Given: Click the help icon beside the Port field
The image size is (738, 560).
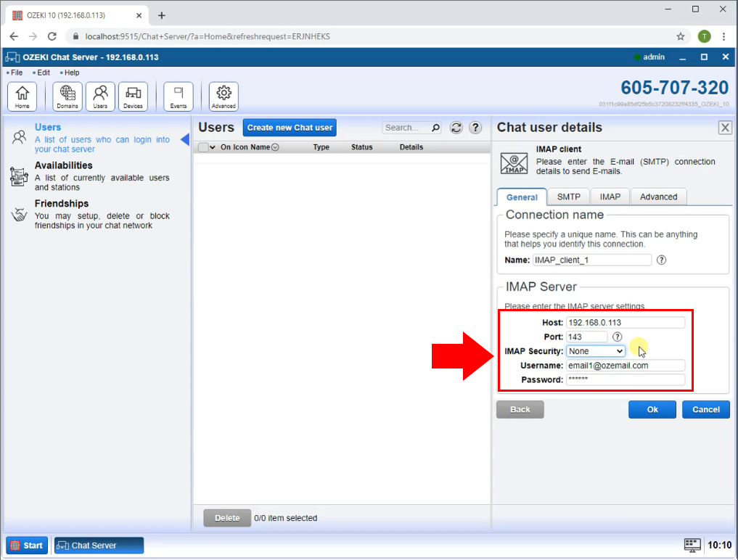Looking at the screenshot, I should 617,337.
